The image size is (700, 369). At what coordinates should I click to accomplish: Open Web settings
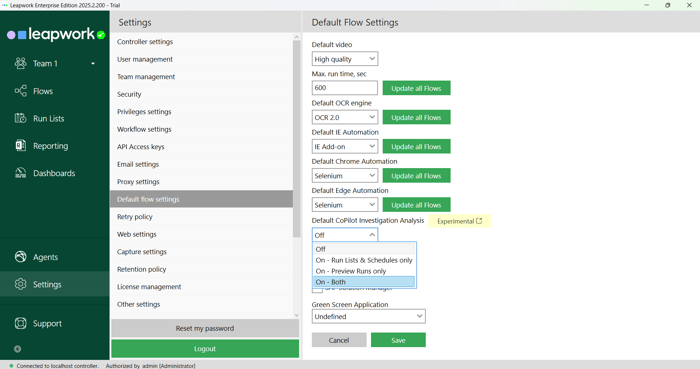point(201,234)
